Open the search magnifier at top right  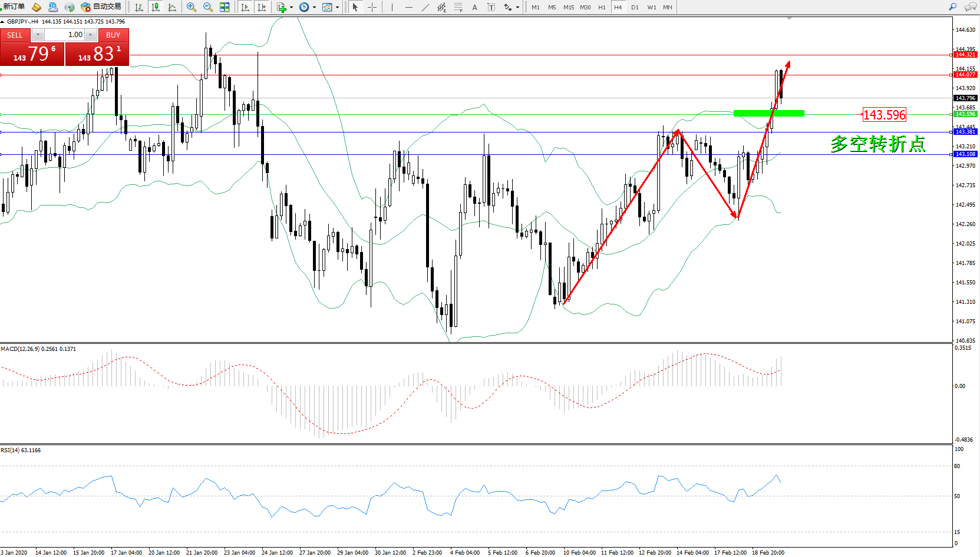pos(952,7)
